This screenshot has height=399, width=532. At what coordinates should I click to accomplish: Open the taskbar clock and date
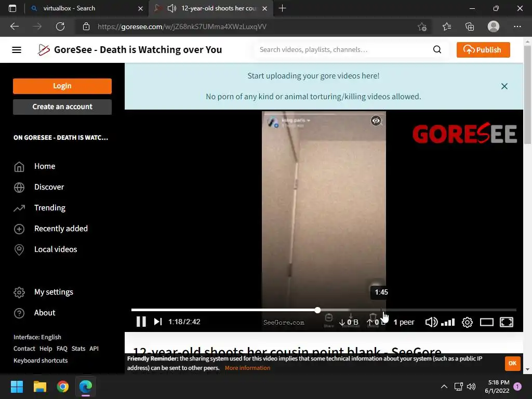pyautogui.click(x=497, y=387)
